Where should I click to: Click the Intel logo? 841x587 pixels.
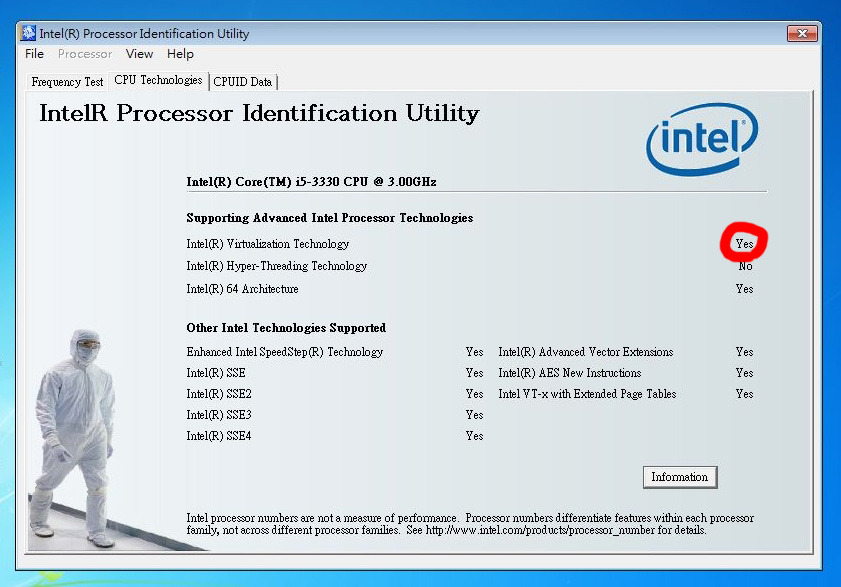(x=702, y=138)
